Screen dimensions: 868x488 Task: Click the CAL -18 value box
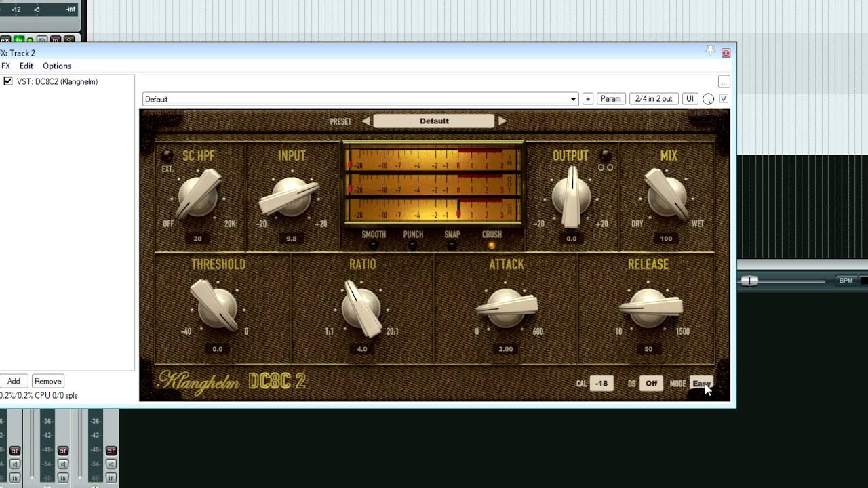pyautogui.click(x=601, y=384)
